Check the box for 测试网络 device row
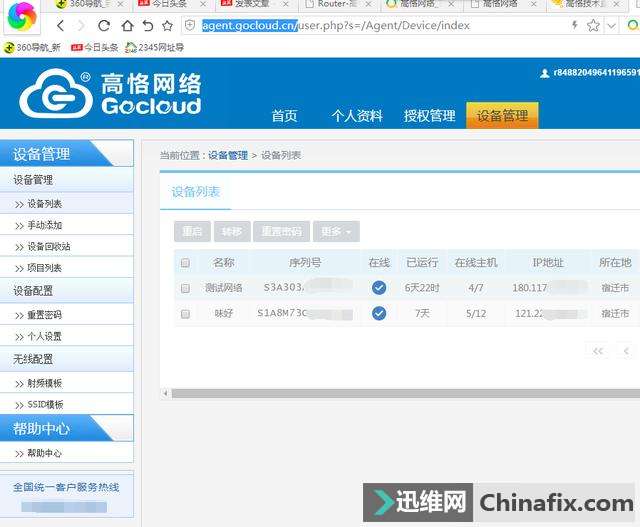The height and width of the screenshot is (527, 640). coord(185,288)
